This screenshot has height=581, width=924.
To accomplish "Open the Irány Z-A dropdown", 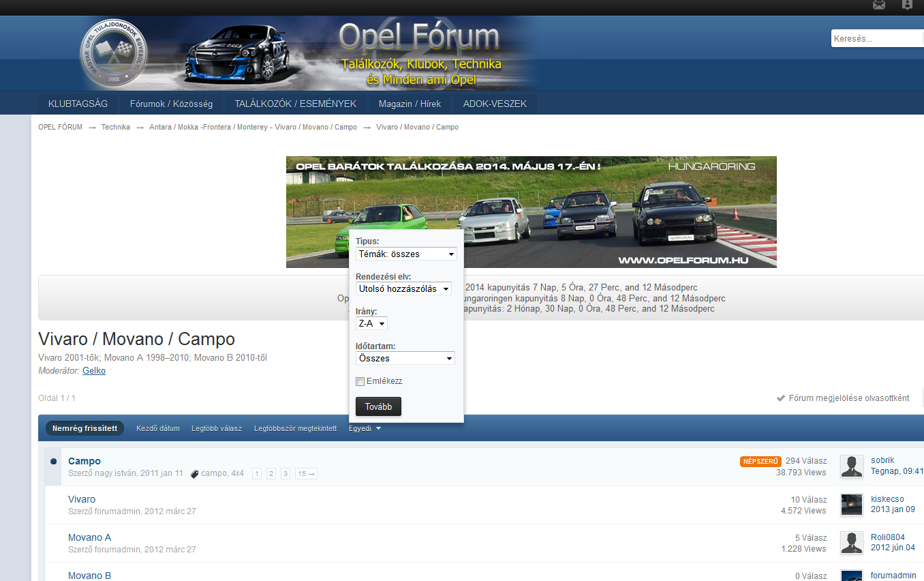I will [371, 323].
